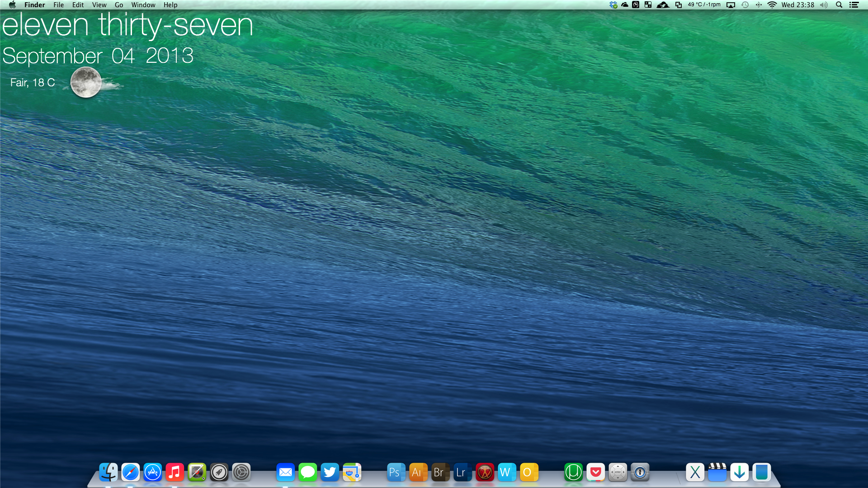Open the Finder menu
Screen dimensions: 868x488
[35, 5]
